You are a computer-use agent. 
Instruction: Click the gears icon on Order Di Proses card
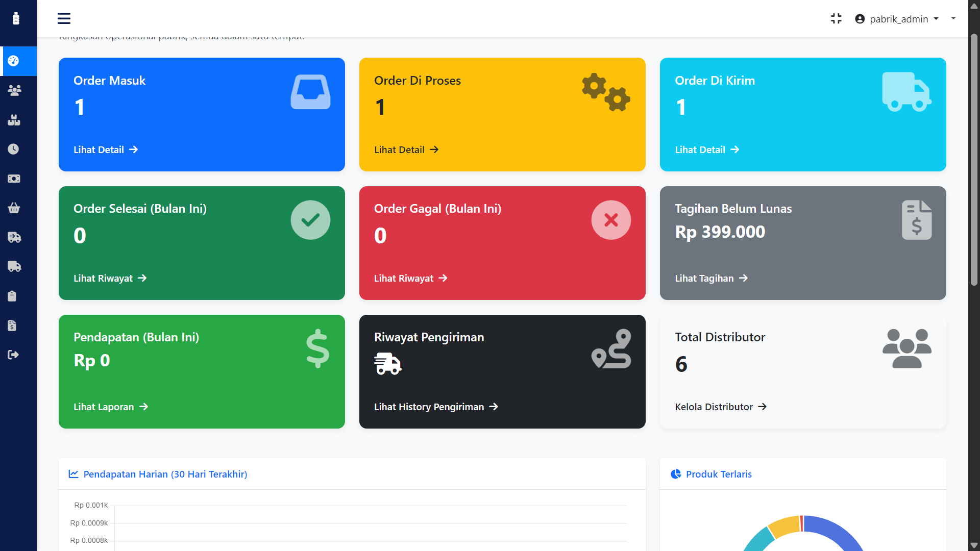click(606, 92)
